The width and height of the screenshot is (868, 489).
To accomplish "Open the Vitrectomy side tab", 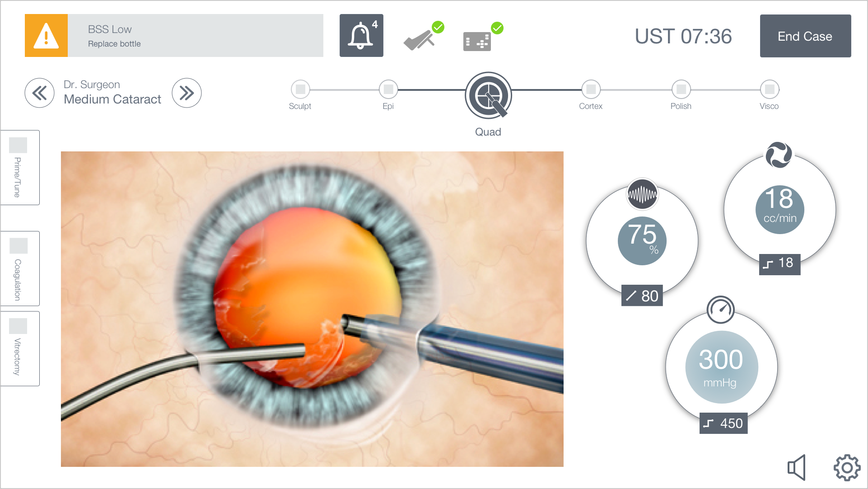I will (x=20, y=348).
